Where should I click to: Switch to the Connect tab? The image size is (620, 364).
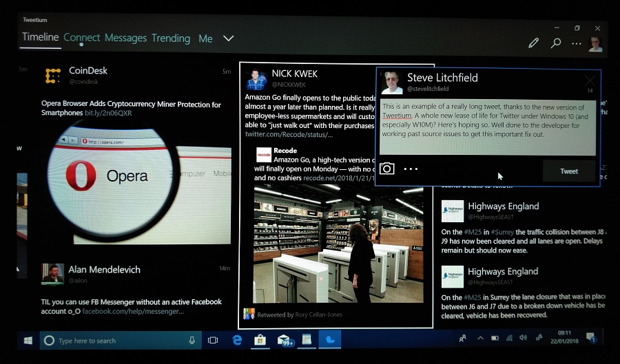[82, 38]
